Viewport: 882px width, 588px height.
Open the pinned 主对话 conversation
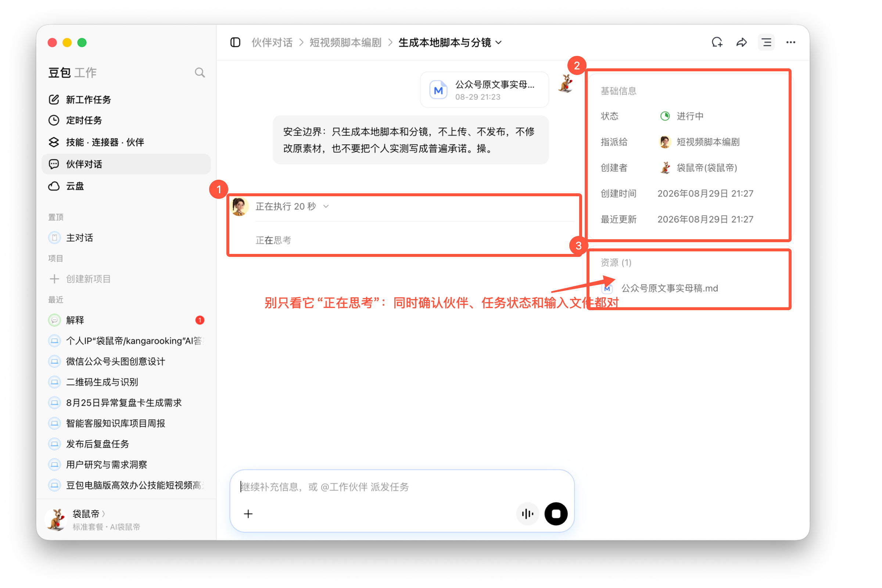pos(126,238)
